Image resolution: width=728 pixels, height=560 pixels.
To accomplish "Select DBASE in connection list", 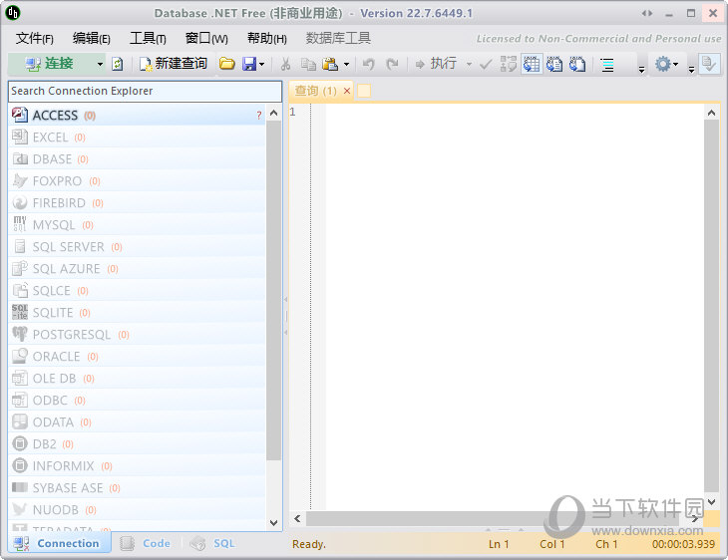I will coord(137,159).
